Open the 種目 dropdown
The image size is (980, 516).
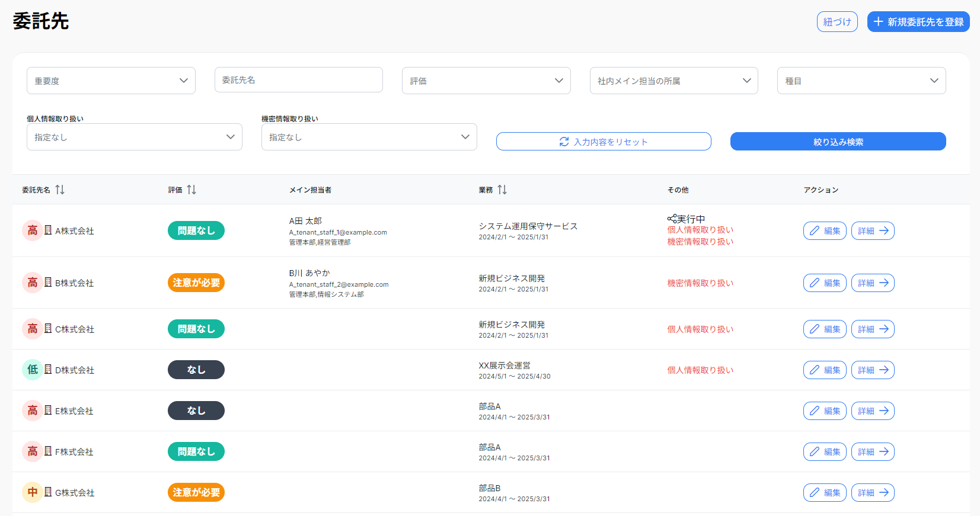pyautogui.click(x=861, y=81)
